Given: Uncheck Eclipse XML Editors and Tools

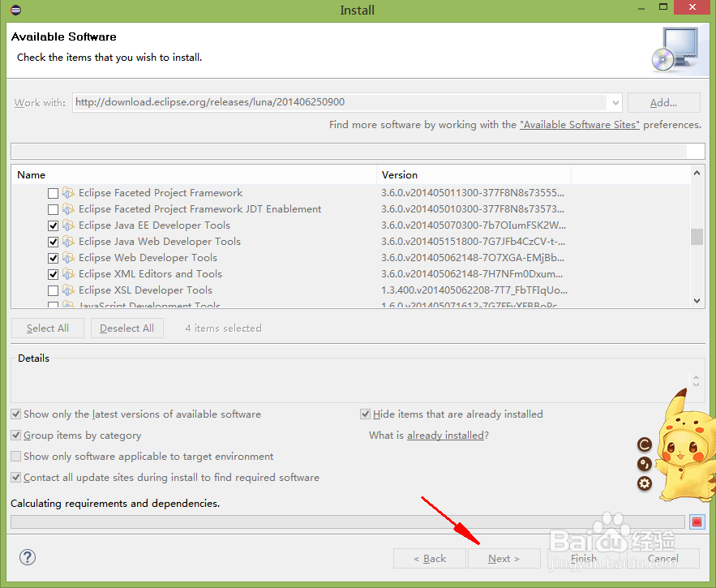Looking at the screenshot, I should click(x=53, y=274).
